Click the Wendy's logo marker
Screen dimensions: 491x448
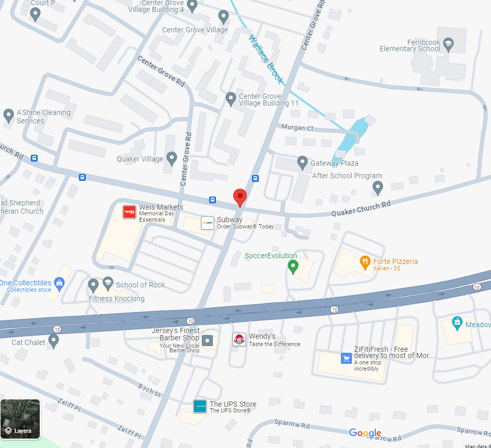(239, 339)
